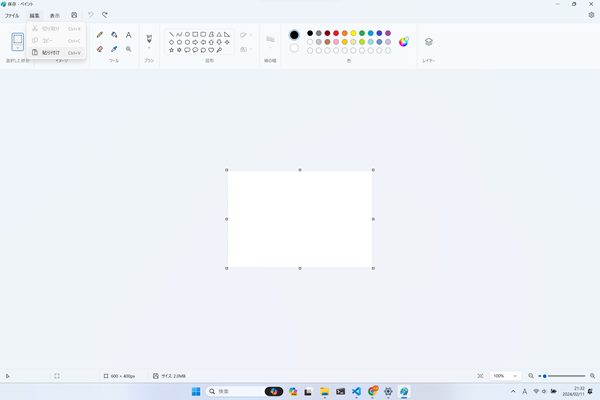Select the Fill bucket tool
Image resolution: width=600 pixels, height=400 pixels.
(114, 35)
